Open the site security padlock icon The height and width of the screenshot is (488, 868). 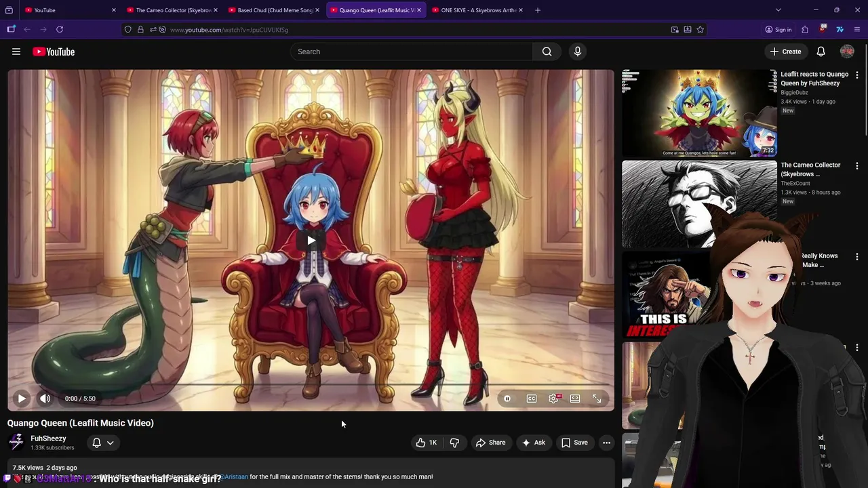(140, 30)
